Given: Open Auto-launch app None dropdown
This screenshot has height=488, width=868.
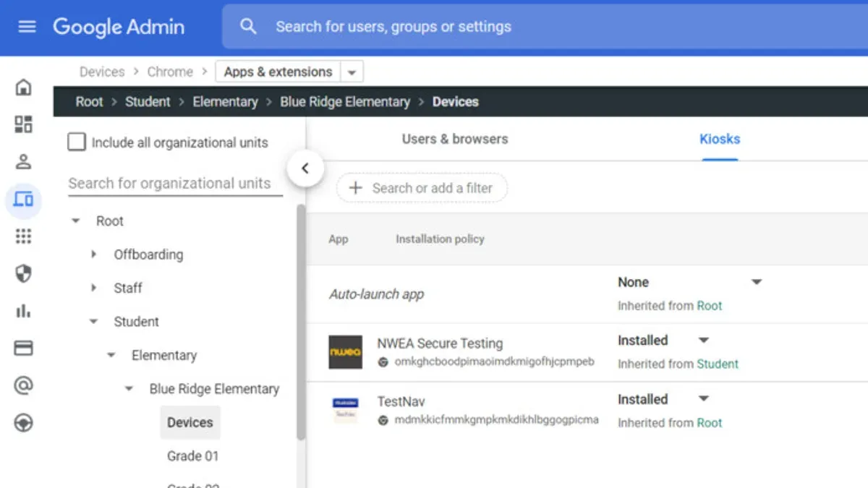Looking at the screenshot, I should (757, 282).
